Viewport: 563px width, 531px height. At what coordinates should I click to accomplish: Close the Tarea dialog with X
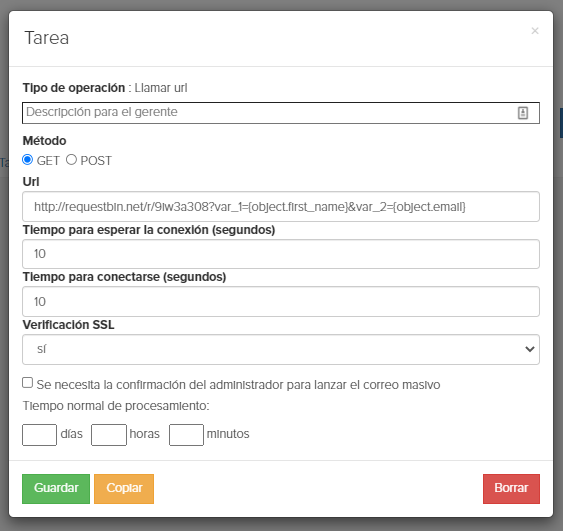(535, 31)
